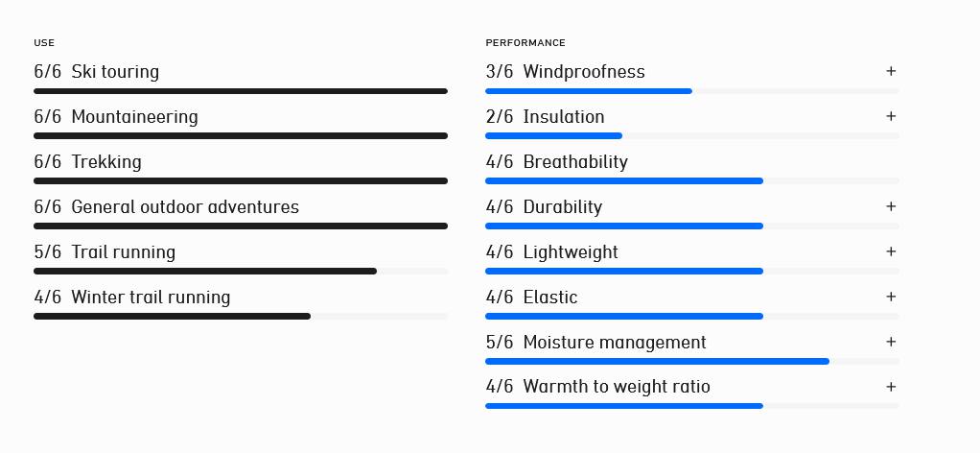
Task: Click the Winter trail running rating bar
Action: (x=173, y=317)
